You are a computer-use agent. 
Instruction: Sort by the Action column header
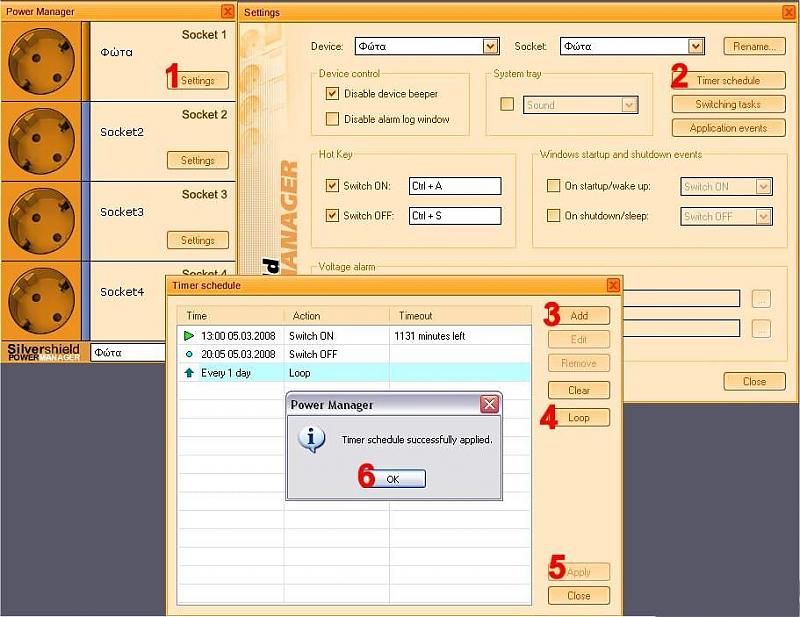(336, 316)
